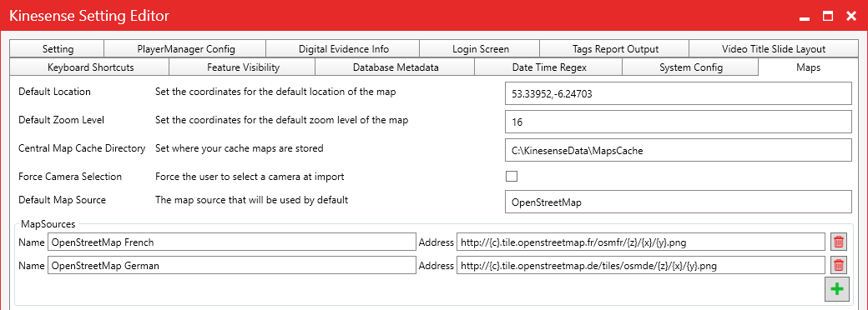This screenshot has height=310, width=868.
Task: Click the Default Map Source label
Action: click(62, 199)
